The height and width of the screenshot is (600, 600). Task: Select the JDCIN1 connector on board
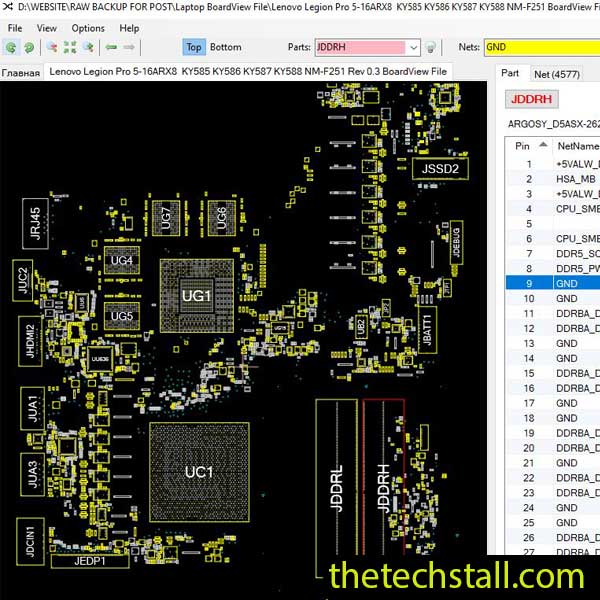[x=30, y=541]
